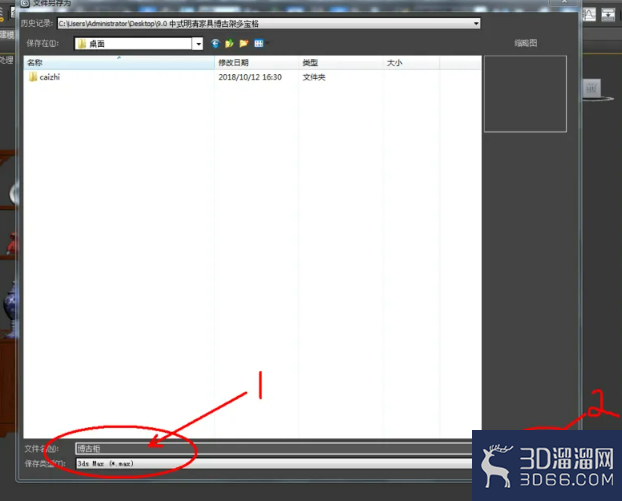This screenshot has height=501, width=622.
Task: Sort by the 修改日期 column header
Action: click(x=257, y=63)
